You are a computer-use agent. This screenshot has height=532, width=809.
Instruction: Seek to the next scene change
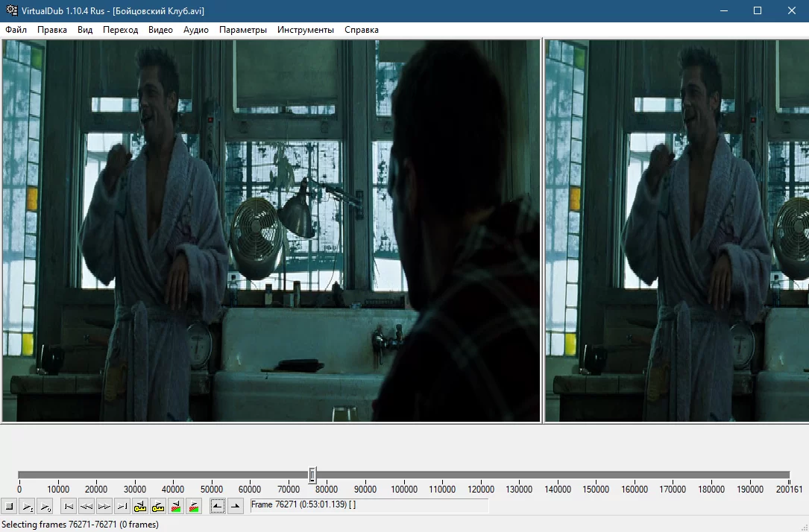(194, 507)
